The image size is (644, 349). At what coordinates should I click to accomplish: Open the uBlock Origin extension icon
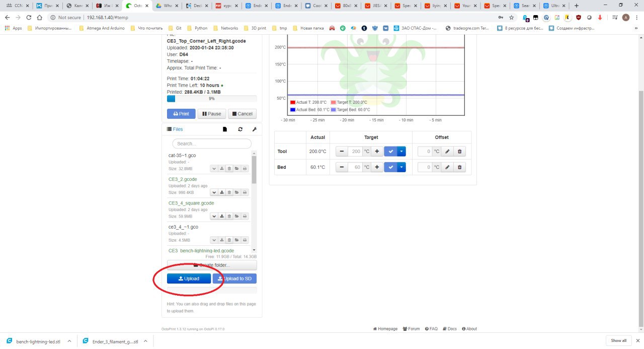(578, 17)
